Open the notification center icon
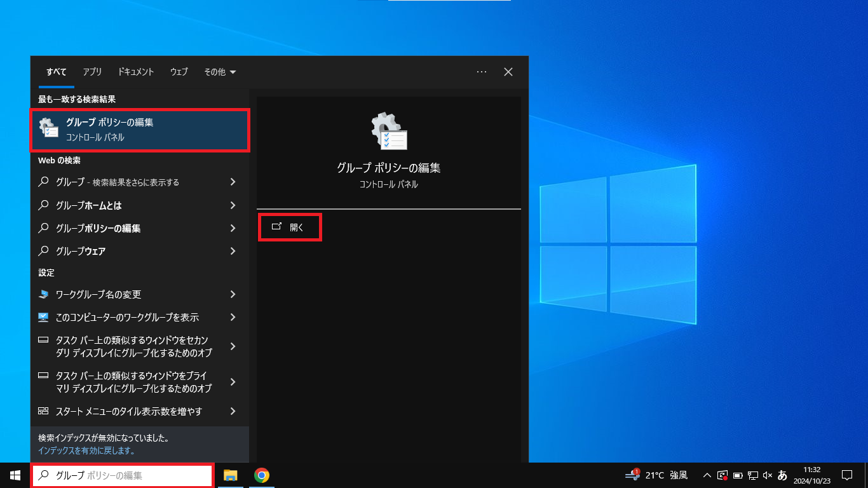868x488 pixels. click(x=846, y=475)
